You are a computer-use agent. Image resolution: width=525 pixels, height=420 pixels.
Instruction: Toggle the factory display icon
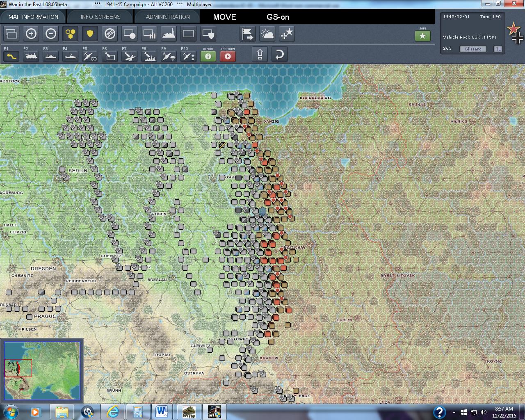point(169,34)
